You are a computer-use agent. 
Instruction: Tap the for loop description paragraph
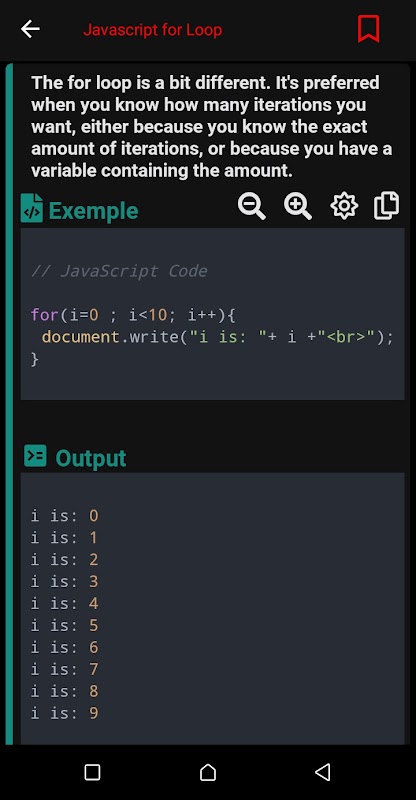(x=211, y=127)
